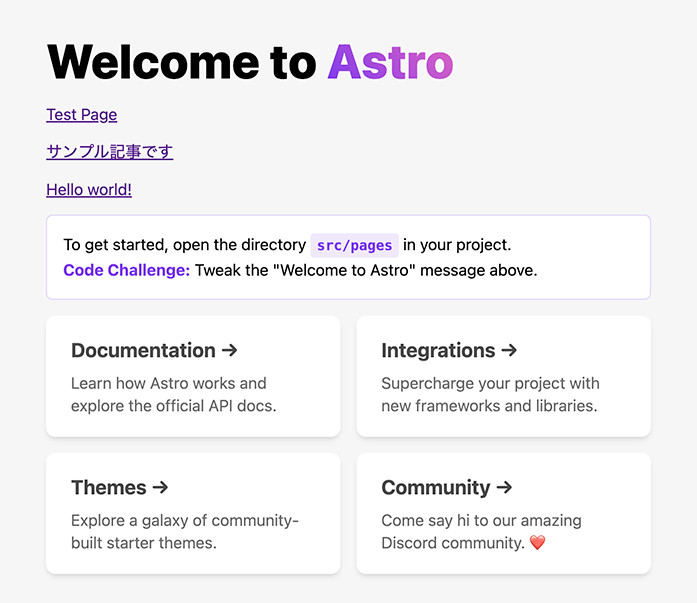
Task: Follow the Hello world! link
Action: [x=89, y=190]
